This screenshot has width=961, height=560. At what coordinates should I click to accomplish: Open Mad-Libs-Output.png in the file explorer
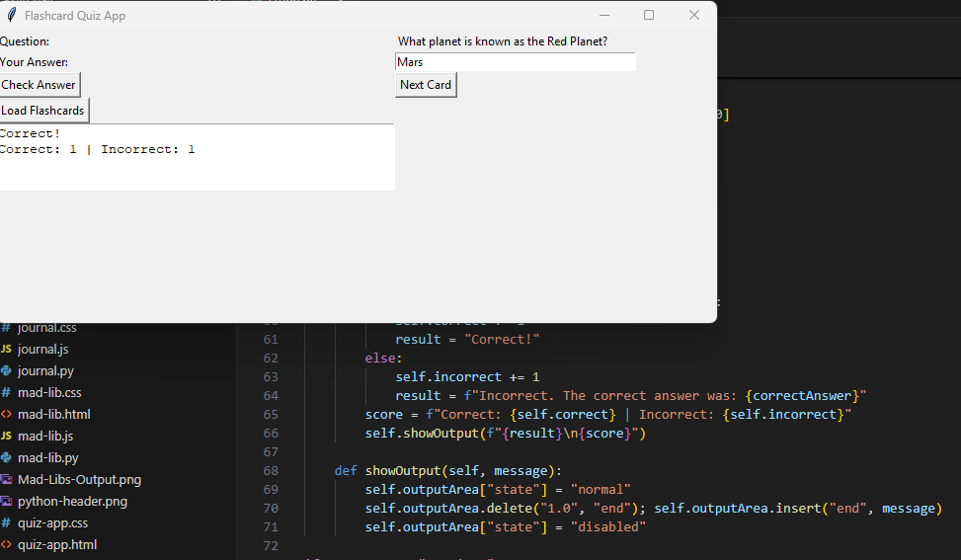(80, 480)
